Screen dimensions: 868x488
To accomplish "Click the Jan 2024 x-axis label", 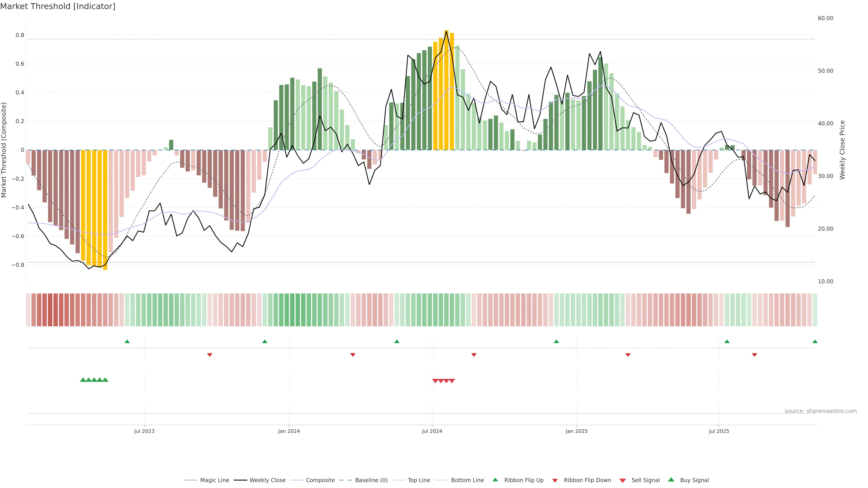I will click(289, 431).
